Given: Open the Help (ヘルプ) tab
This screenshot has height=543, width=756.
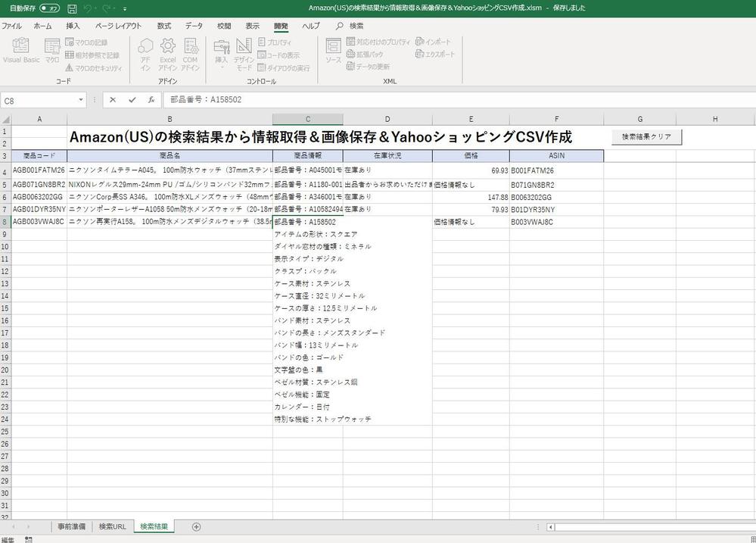Looking at the screenshot, I should (x=310, y=26).
